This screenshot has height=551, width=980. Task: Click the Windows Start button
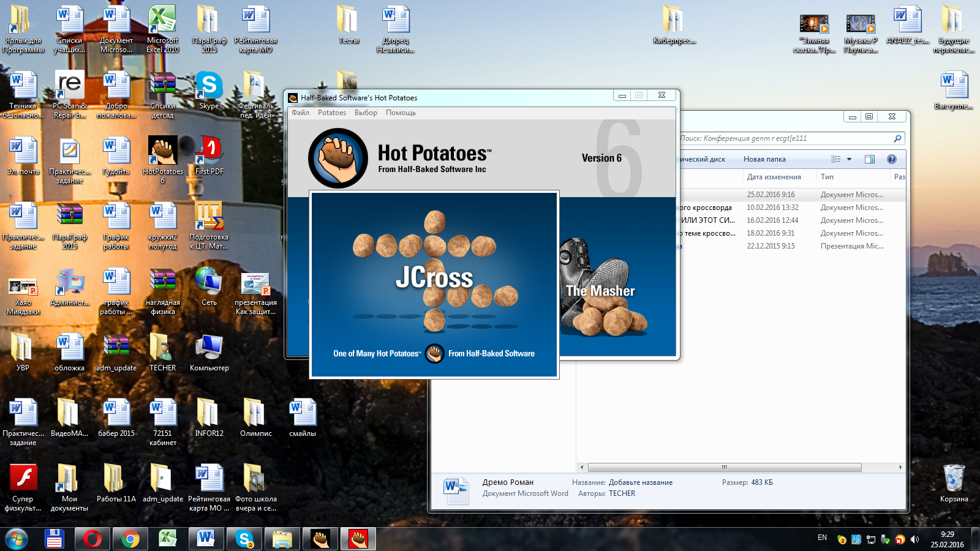(x=17, y=539)
